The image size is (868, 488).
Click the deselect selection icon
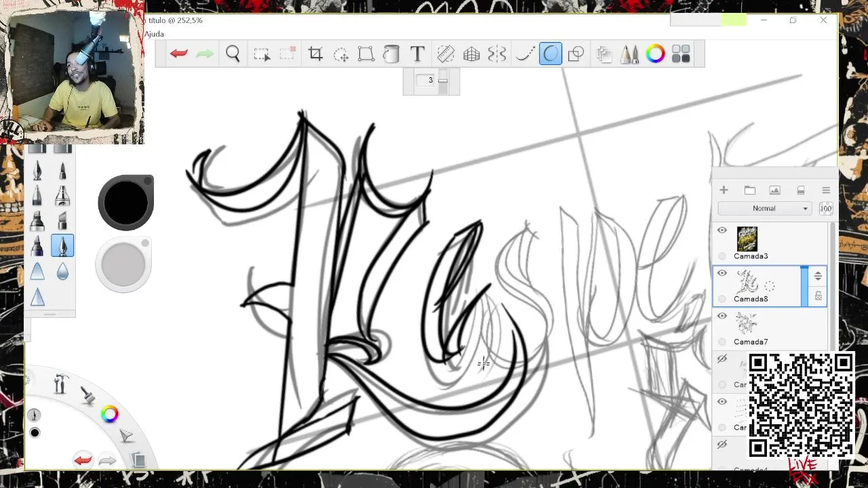[x=288, y=54]
